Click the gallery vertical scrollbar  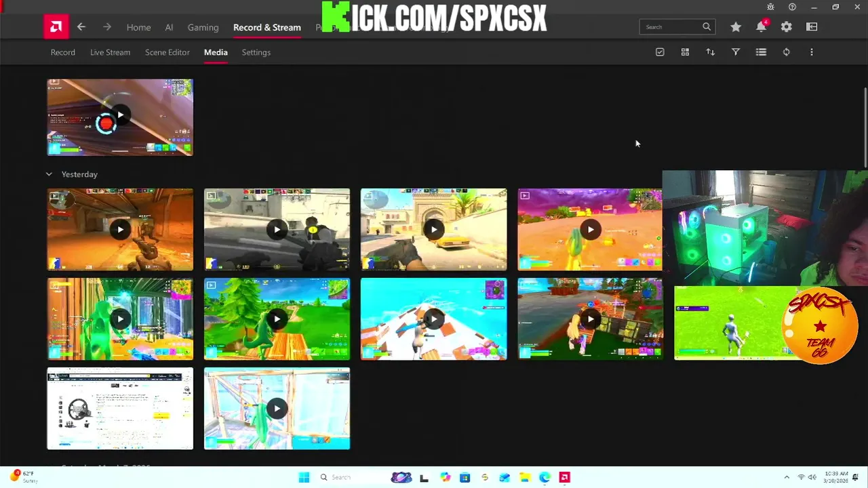[865, 127]
